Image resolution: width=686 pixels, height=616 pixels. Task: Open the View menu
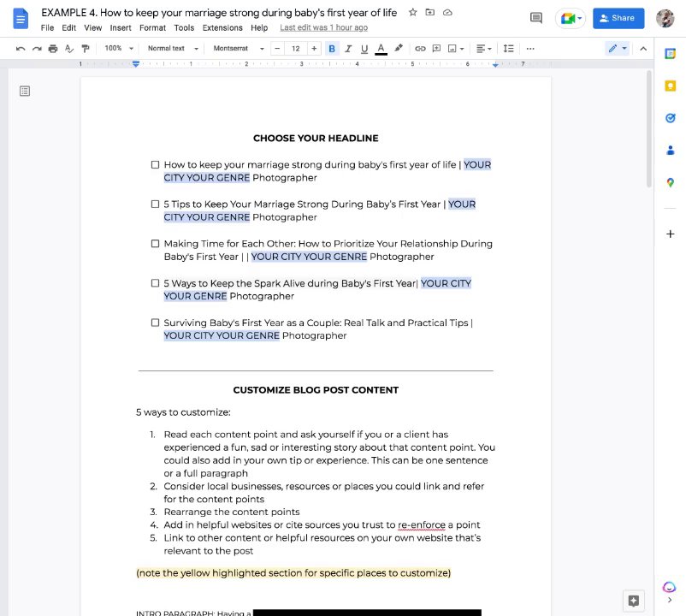coord(92,28)
